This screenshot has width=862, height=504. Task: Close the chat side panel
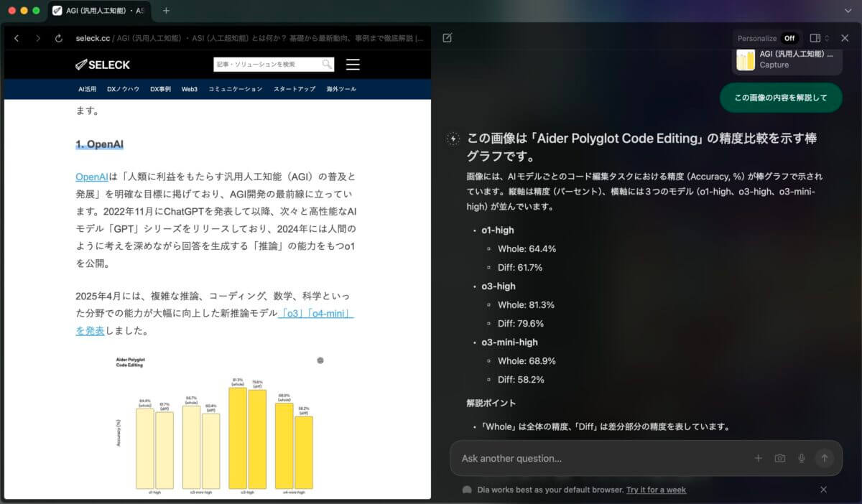point(845,38)
